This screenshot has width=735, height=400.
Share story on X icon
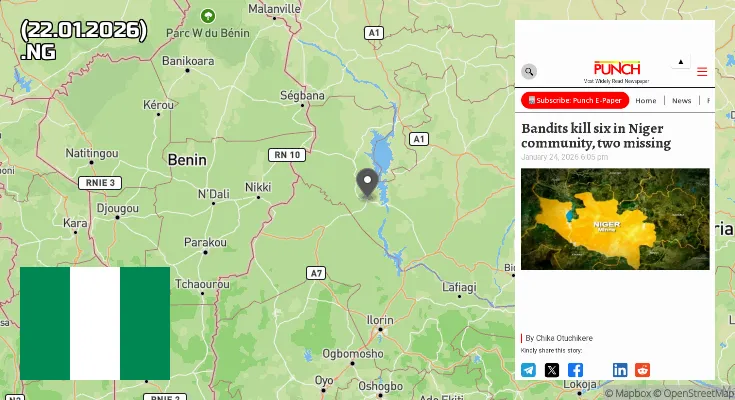(552, 370)
